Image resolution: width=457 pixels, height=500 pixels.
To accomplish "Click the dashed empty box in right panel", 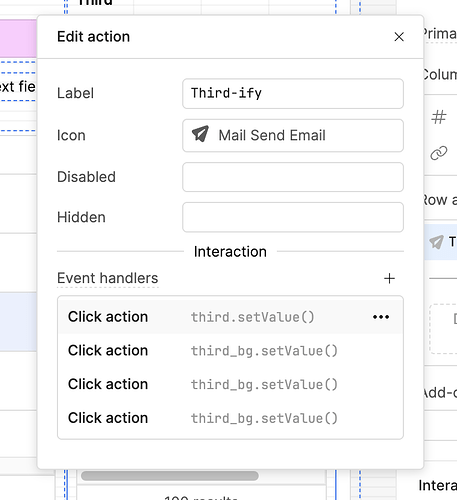I will (443, 329).
